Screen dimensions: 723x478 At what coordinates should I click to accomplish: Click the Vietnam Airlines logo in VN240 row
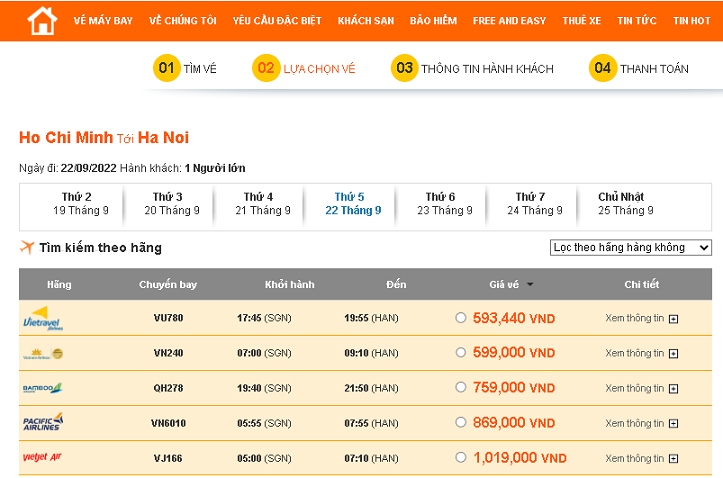43,354
